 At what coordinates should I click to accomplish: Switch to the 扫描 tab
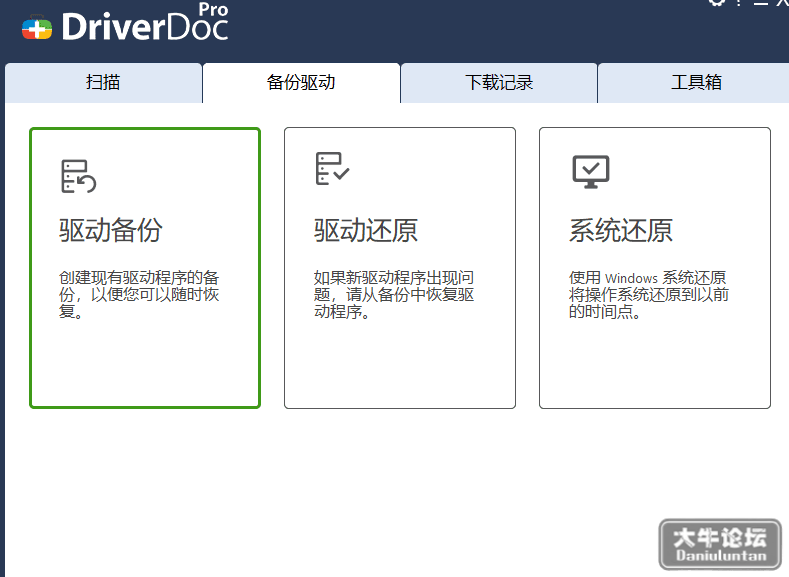point(103,83)
